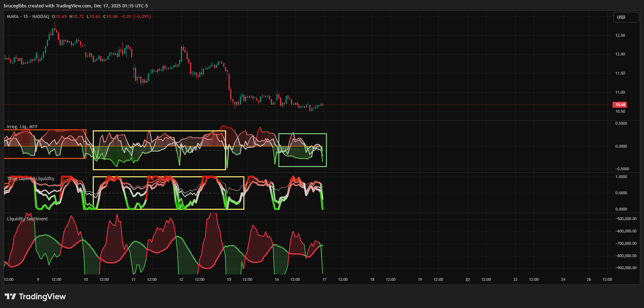The height and width of the screenshot is (308, 644).
Task: Click the 0.5000 level on Irreg. Liq. scale
Action: (621, 123)
